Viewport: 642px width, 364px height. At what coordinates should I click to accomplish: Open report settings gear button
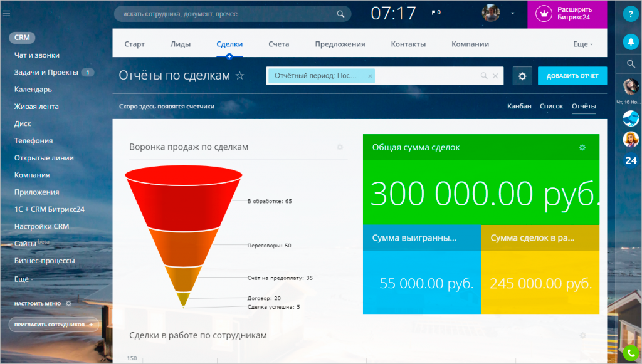522,76
